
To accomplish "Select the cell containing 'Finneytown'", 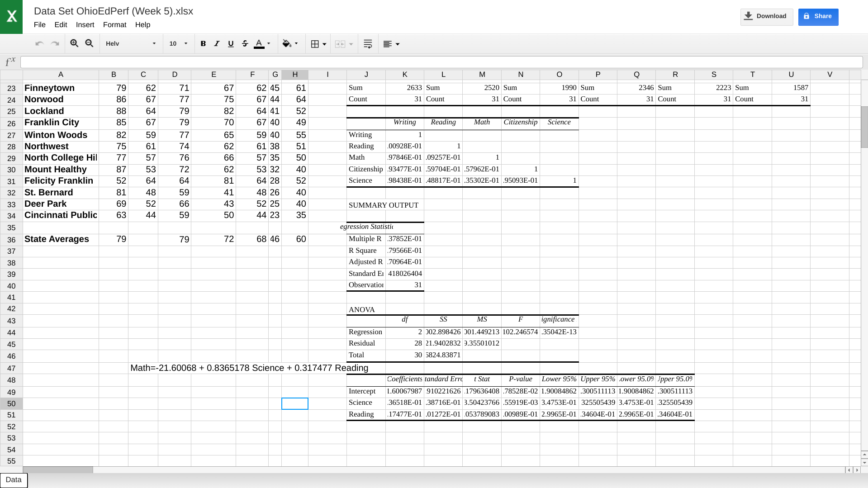I will tap(61, 88).
